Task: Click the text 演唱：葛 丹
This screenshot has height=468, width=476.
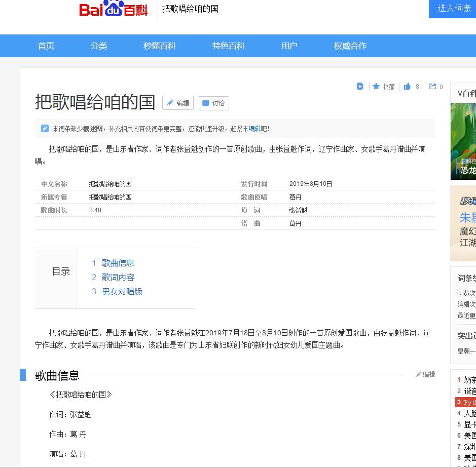Action: (68, 454)
